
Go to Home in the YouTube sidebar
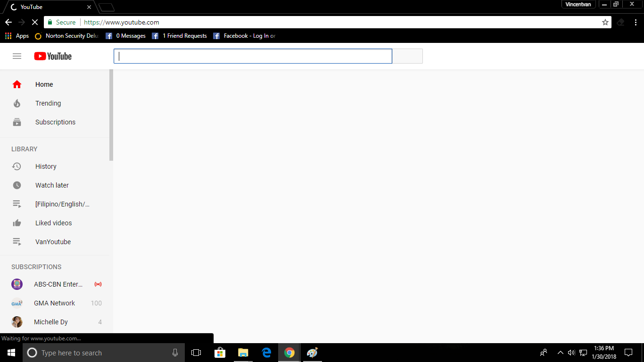(x=55, y=84)
